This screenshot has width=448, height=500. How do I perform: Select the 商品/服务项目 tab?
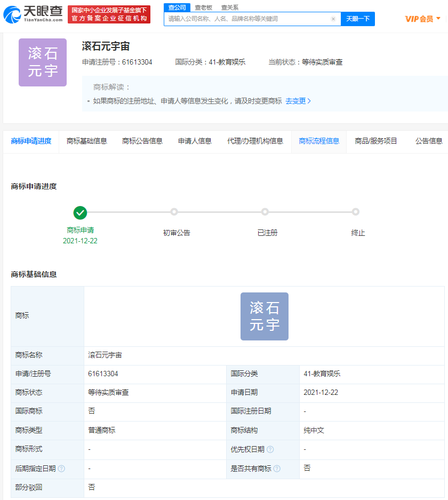coord(376,141)
